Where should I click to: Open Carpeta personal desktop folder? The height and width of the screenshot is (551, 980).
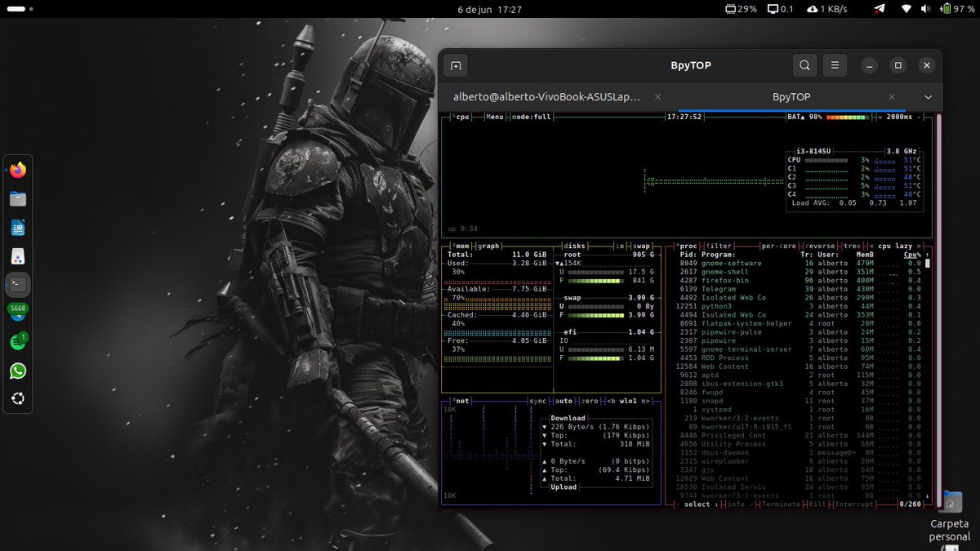coord(951,516)
